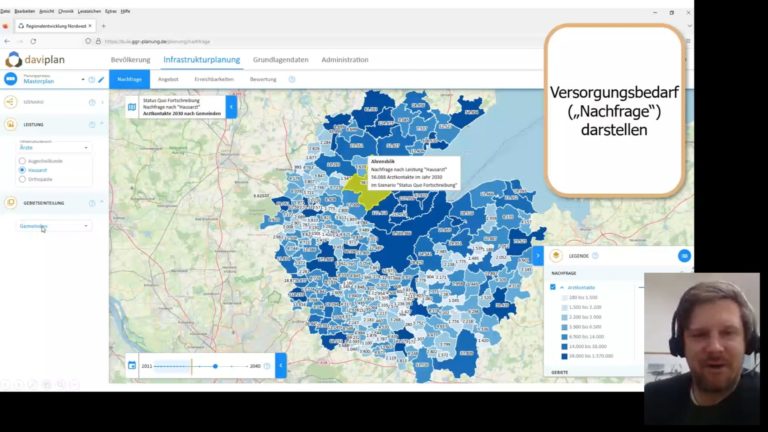
Task: Collapse the Leistung section chevron
Action: 102,123
